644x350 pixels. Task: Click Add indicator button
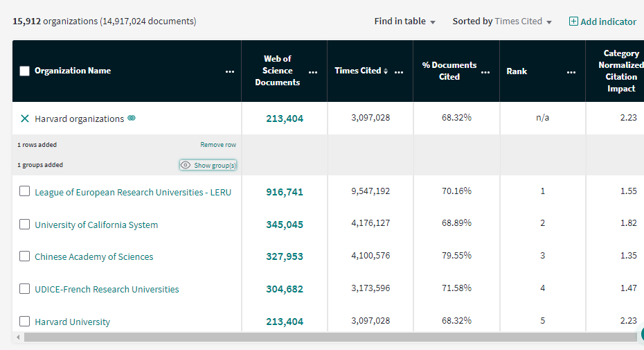[602, 21]
